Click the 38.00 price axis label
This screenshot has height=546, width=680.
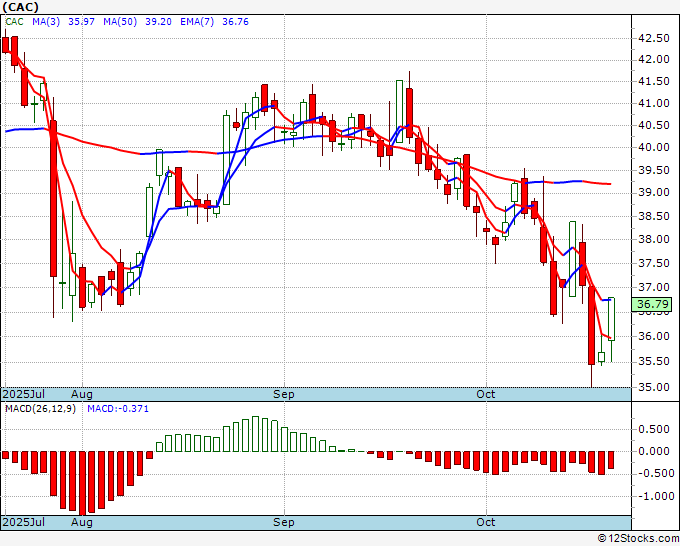click(x=654, y=239)
